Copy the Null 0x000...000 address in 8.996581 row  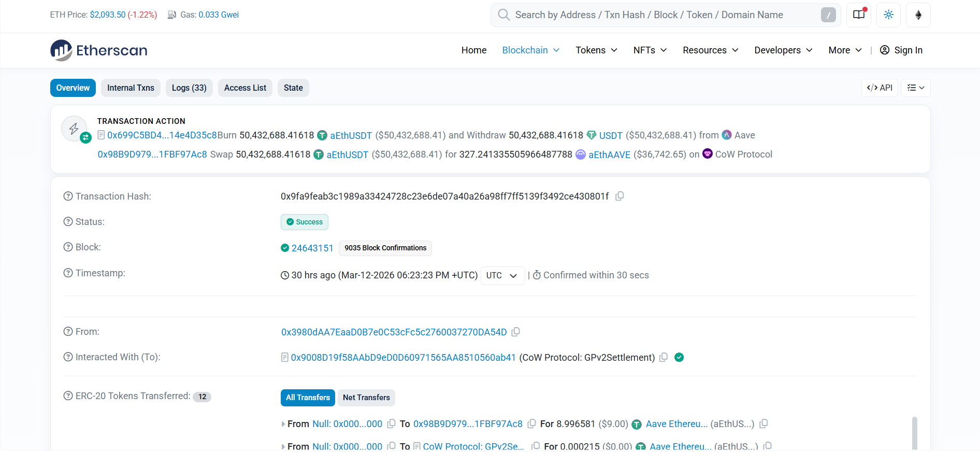point(391,423)
